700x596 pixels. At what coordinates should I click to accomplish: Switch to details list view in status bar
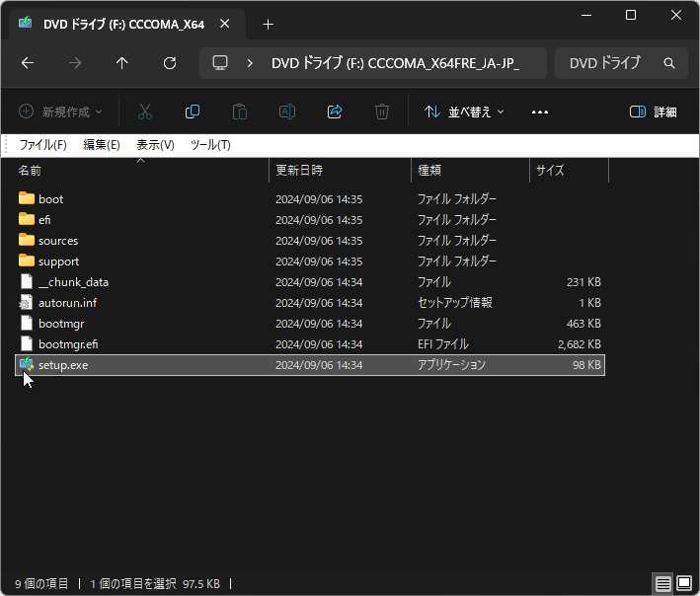(x=662, y=583)
